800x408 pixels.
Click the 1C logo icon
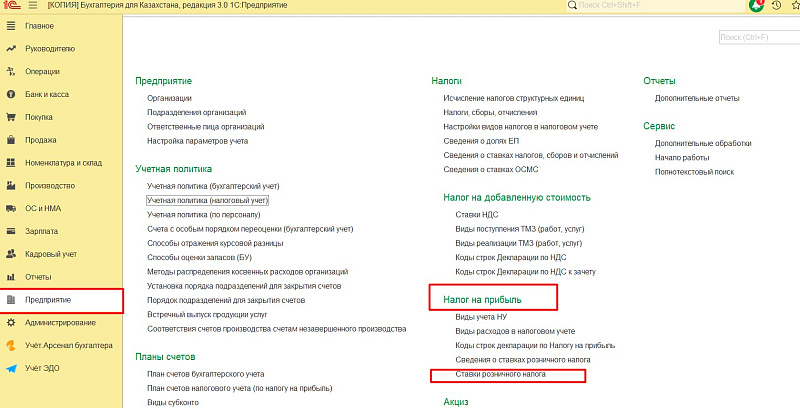click(x=11, y=6)
